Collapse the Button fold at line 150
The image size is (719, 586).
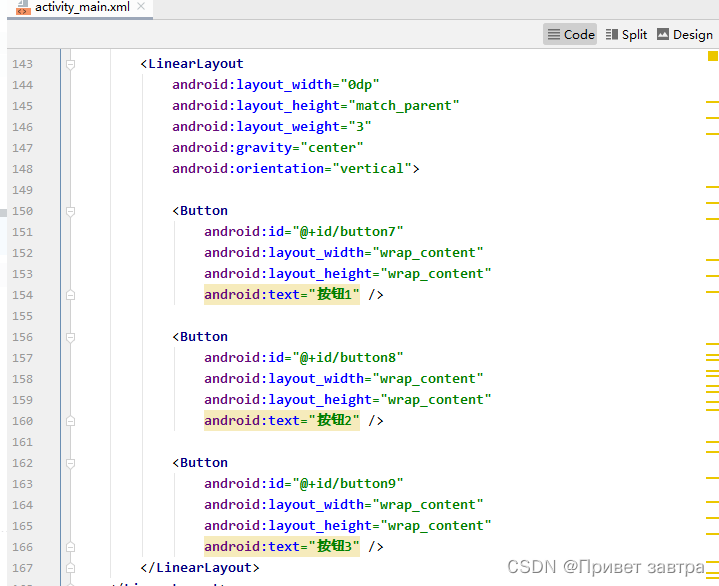pos(70,211)
